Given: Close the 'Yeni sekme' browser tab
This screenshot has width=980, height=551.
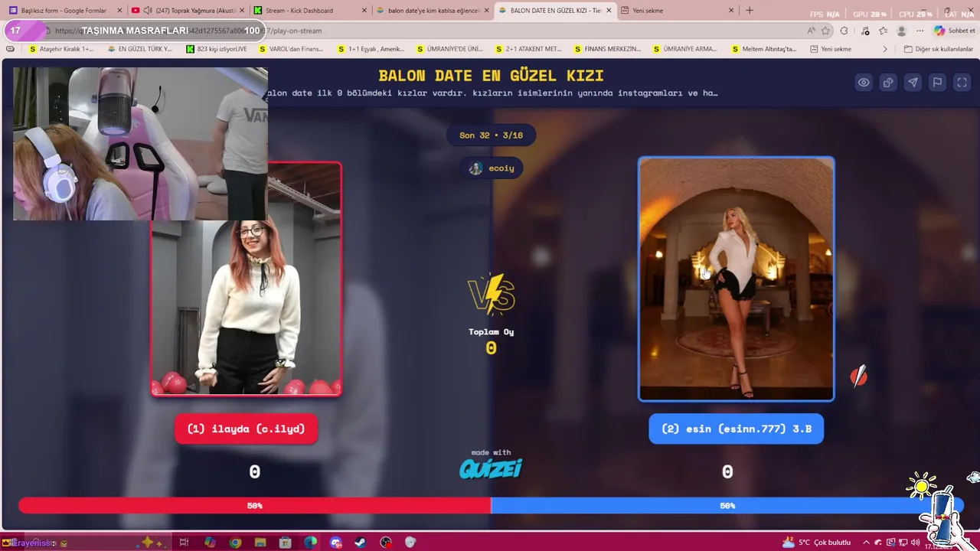Looking at the screenshot, I should coord(731,11).
